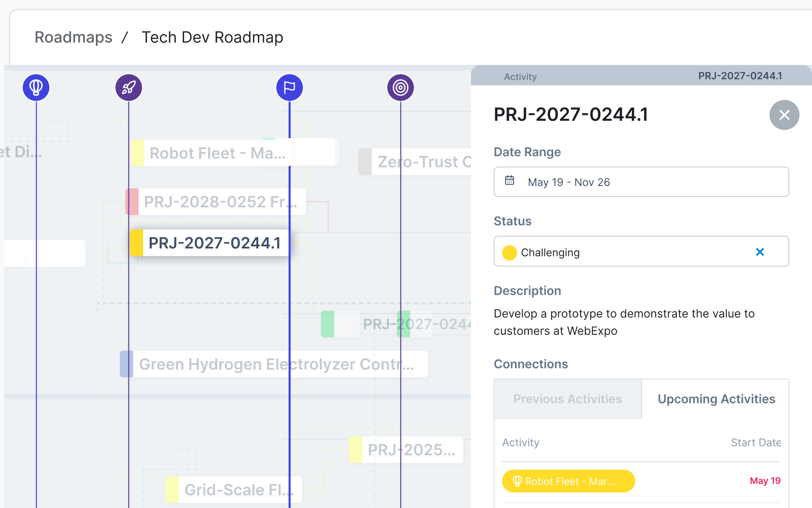Click the Start Date column header
Screen dimensions: 812x508
coord(756,442)
